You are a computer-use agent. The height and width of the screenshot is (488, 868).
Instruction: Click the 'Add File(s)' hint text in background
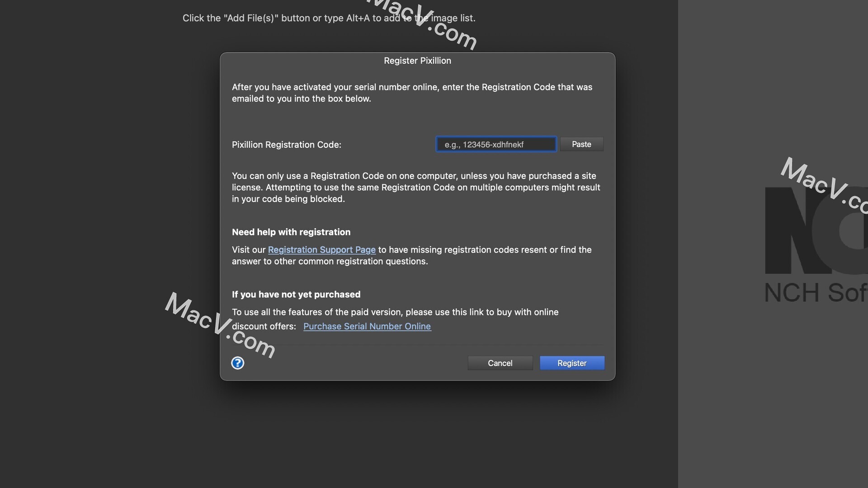(329, 18)
